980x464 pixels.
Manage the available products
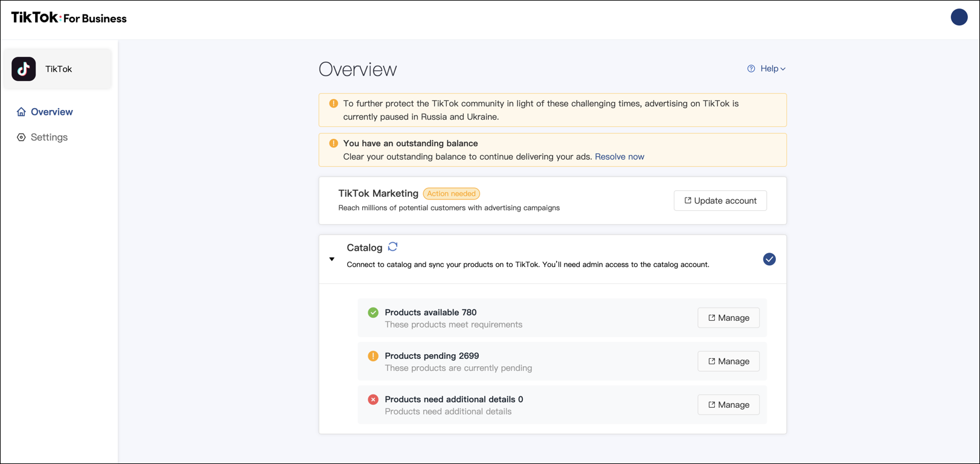pos(728,318)
